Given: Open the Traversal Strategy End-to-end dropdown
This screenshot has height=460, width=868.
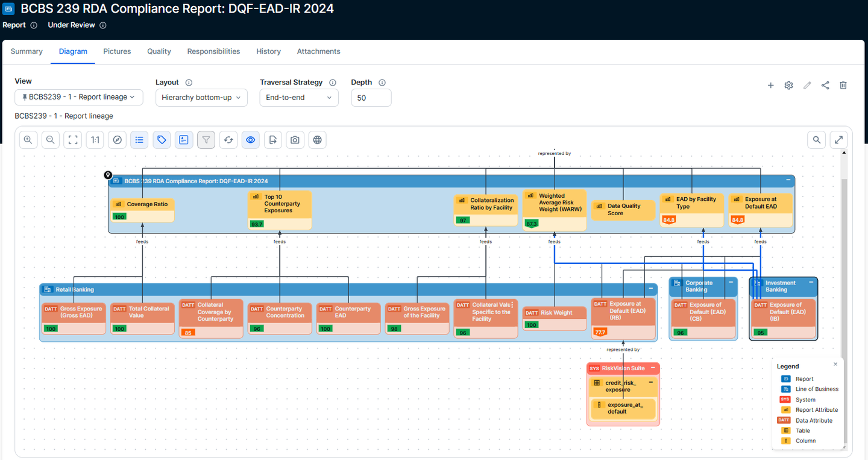Looking at the screenshot, I should click(x=299, y=98).
